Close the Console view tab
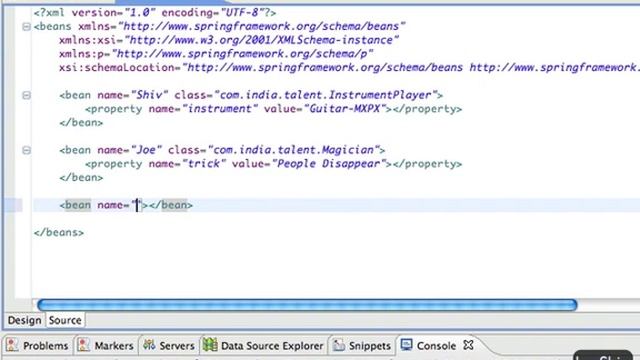Image resolution: width=640 pixels, height=360 pixels. coord(469,345)
